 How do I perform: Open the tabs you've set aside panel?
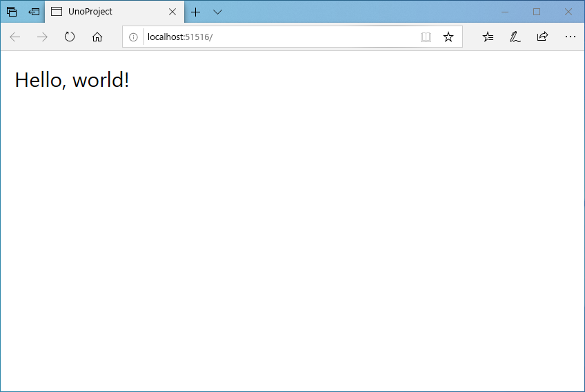12,12
